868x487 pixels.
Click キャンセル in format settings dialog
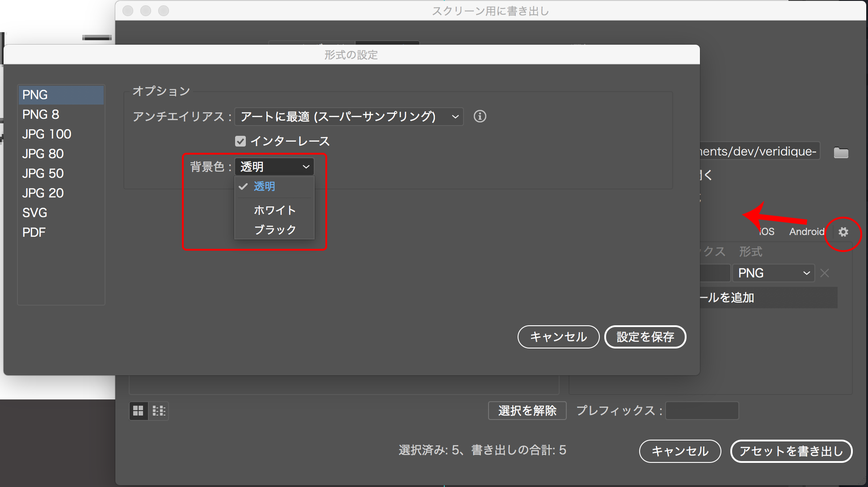tap(558, 337)
